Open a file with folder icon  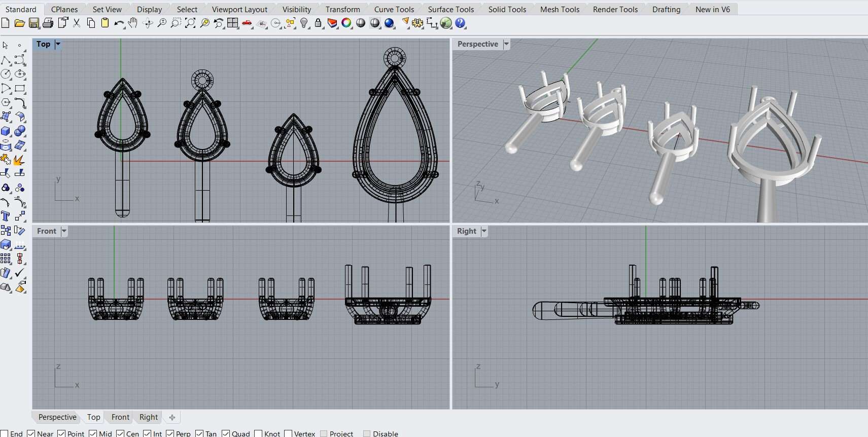pyautogui.click(x=19, y=23)
